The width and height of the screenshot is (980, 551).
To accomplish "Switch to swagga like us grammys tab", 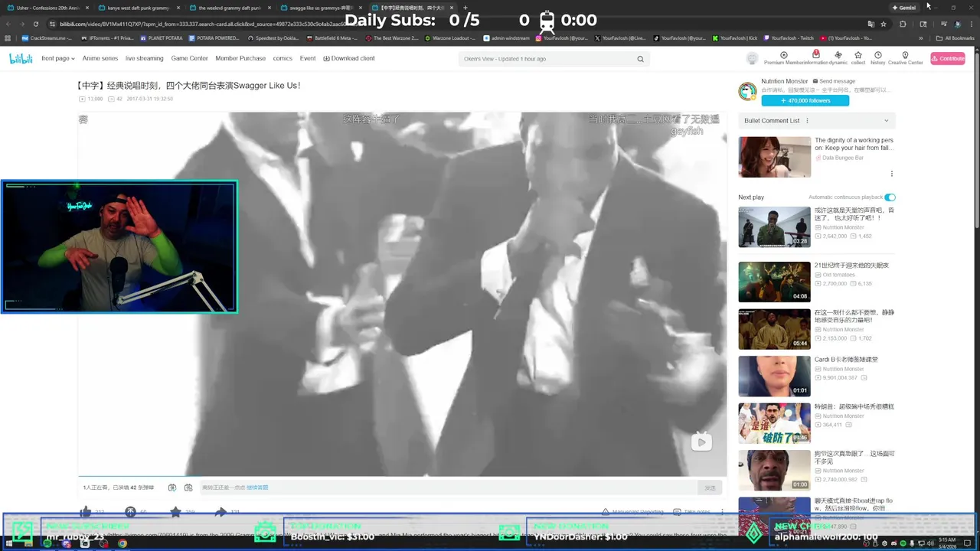I will 321,8.
